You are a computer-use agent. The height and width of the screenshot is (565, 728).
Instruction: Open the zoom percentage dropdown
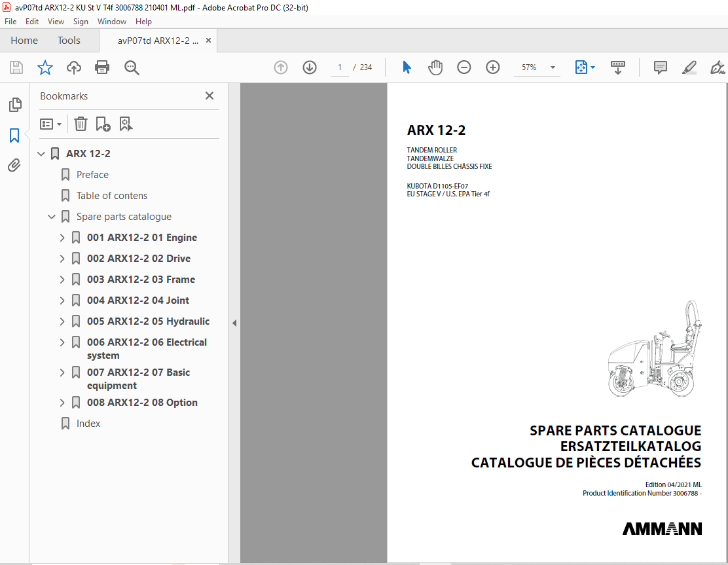pyautogui.click(x=553, y=67)
